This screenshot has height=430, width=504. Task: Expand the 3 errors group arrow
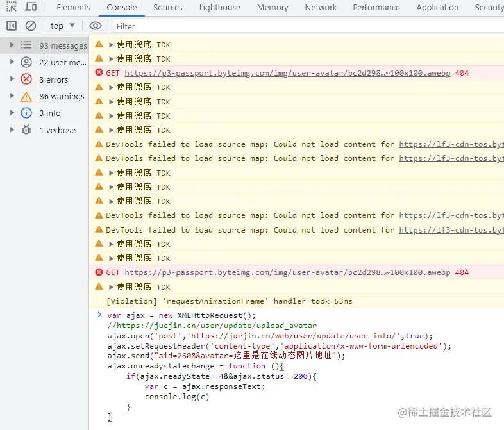(x=12, y=79)
